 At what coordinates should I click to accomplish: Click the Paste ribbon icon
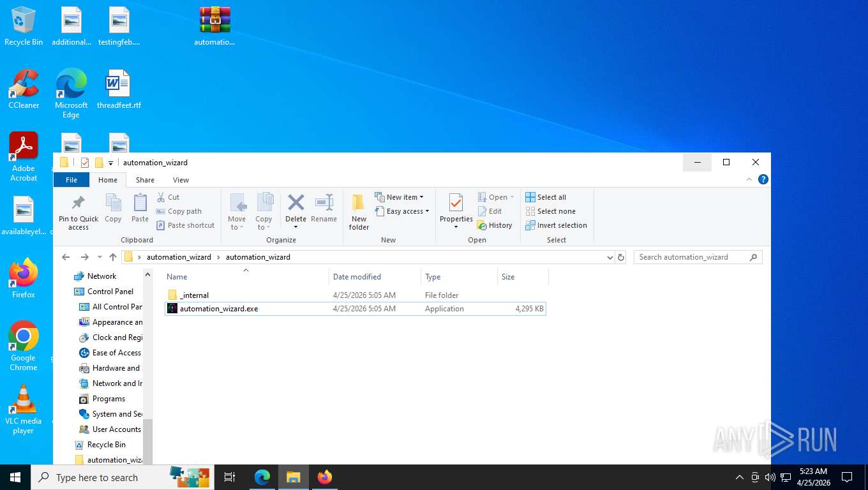click(140, 203)
